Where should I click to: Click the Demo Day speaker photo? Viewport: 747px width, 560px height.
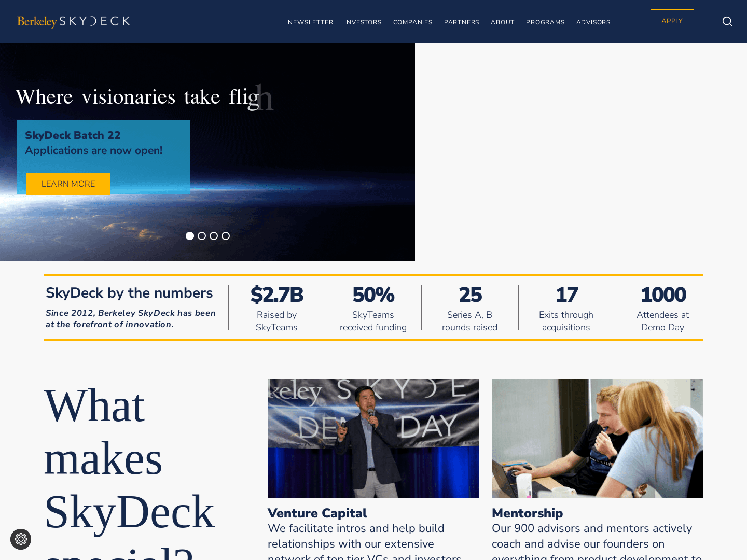tap(374, 438)
